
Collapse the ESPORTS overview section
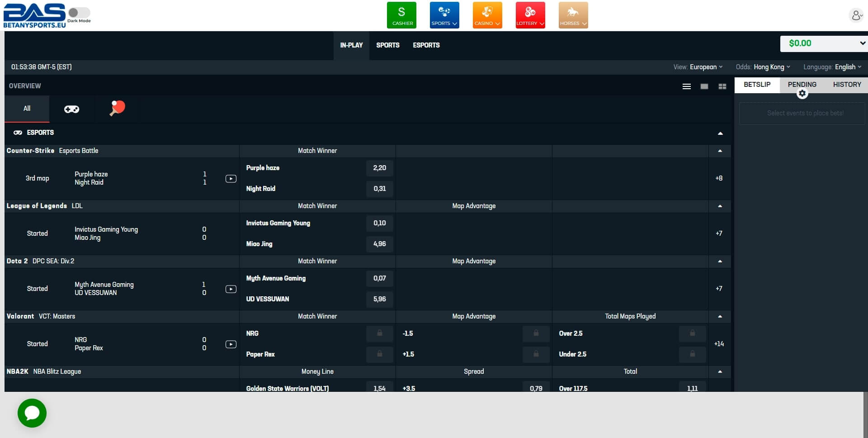click(x=720, y=133)
